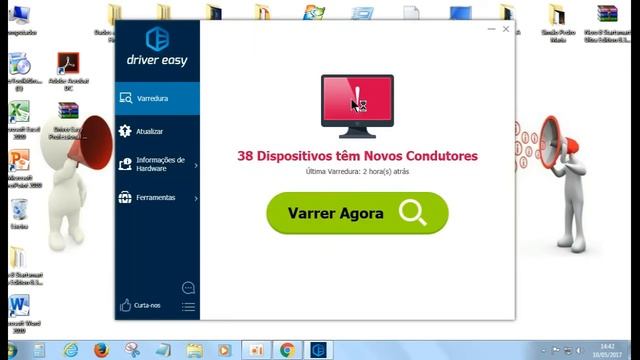640x360 pixels.
Task: Open Adobe Acrobat DC desktop shortcut
Action: click(68, 71)
